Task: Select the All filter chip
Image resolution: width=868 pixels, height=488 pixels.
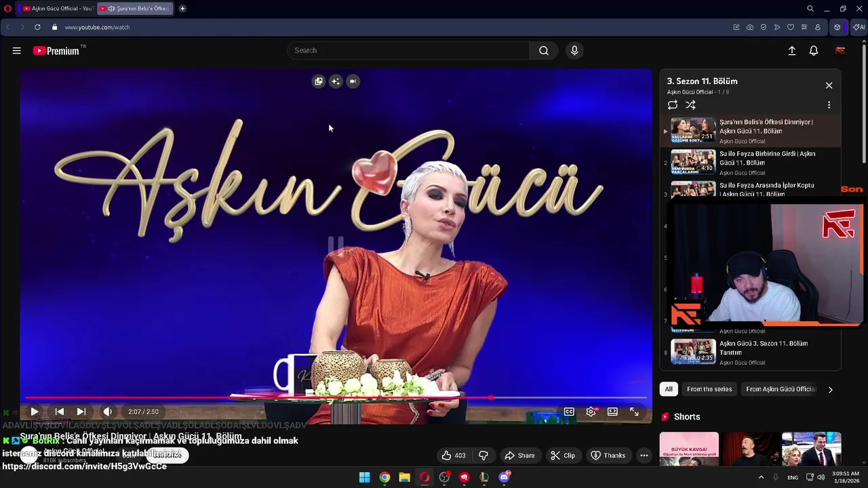Action: point(669,389)
